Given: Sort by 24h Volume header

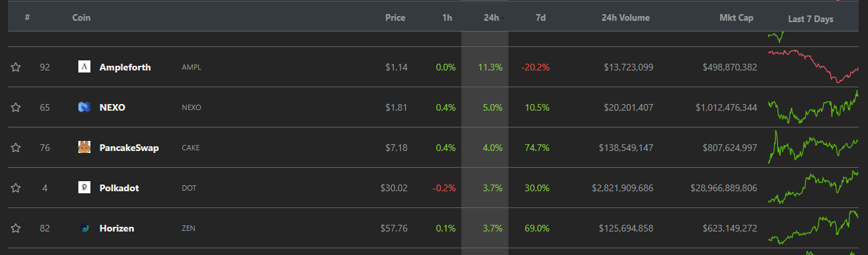Looking at the screenshot, I should (x=626, y=18).
